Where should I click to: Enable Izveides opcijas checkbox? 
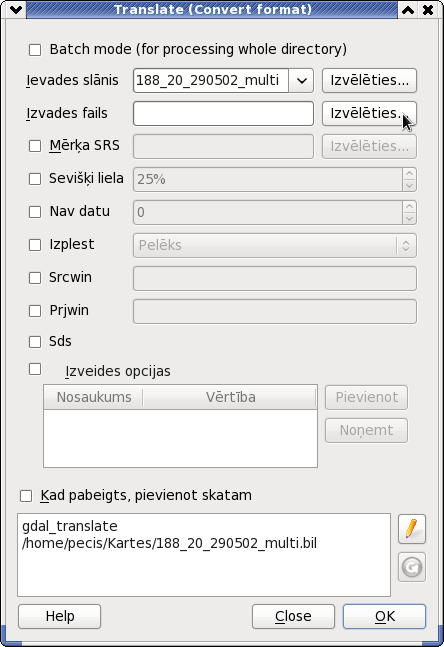(35, 369)
